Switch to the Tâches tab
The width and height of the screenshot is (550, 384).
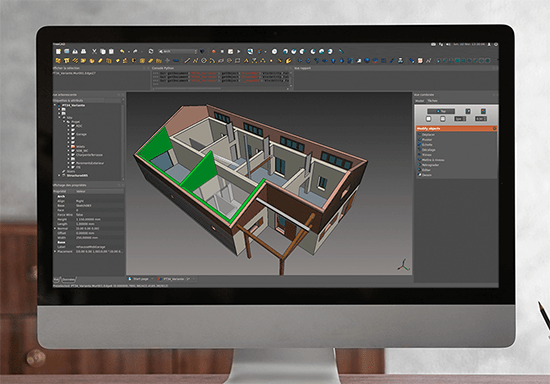click(x=432, y=101)
